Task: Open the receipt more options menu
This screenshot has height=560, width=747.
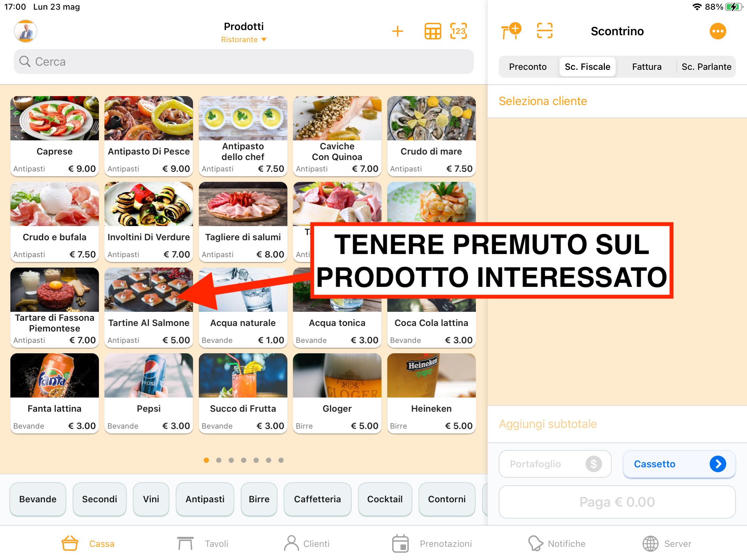Action: pos(718,31)
